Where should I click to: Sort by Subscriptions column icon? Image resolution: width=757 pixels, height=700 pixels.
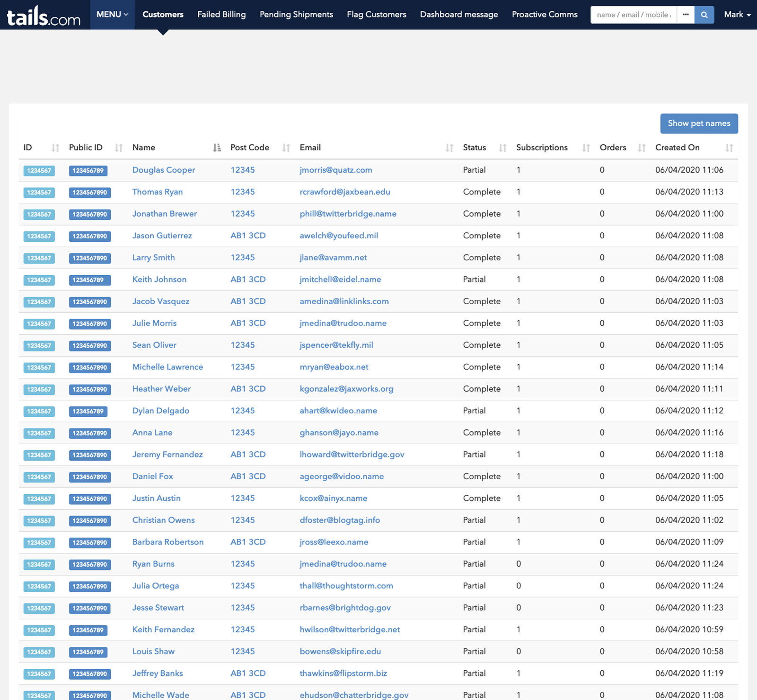click(586, 148)
